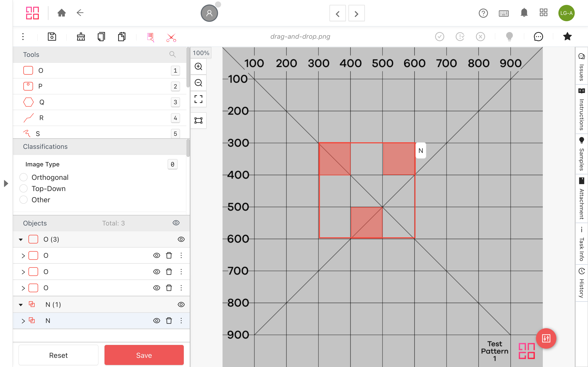Open keyboard shortcuts icon
Image resolution: width=588 pixels, height=367 pixels.
503,13
